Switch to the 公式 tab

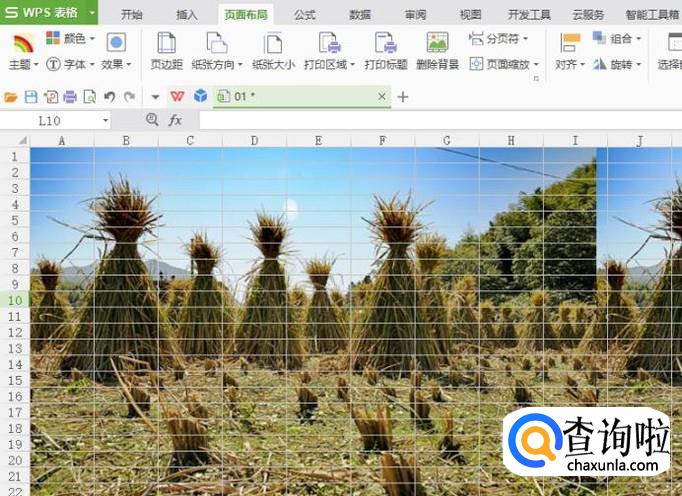(304, 15)
